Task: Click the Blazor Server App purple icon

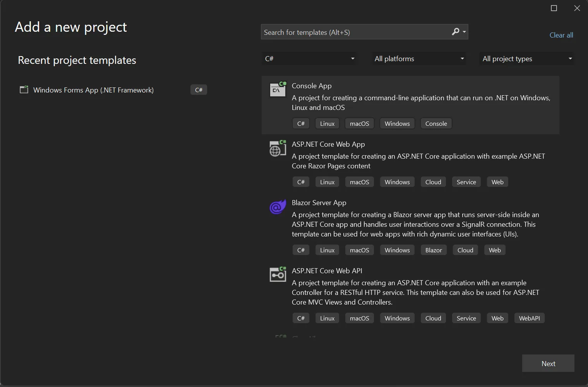Action: pyautogui.click(x=278, y=207)
